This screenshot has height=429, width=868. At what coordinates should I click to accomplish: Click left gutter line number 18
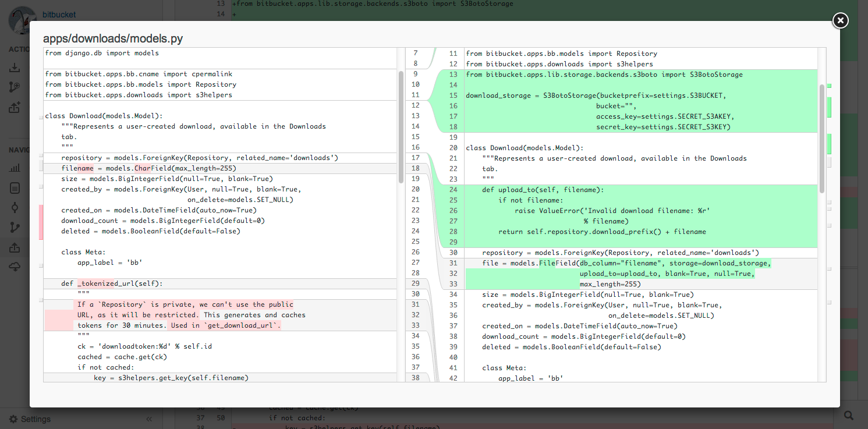[x=415, y=168]
